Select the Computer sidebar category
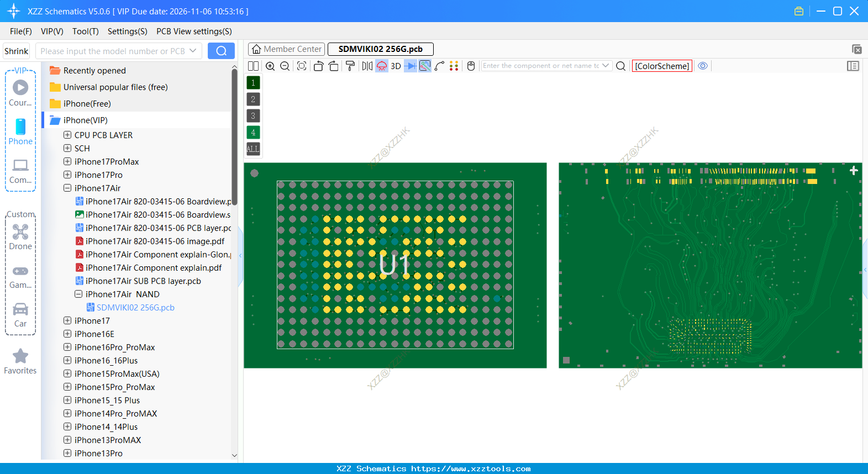The height and width of the screenshot is (474, 868). (20, 171)
